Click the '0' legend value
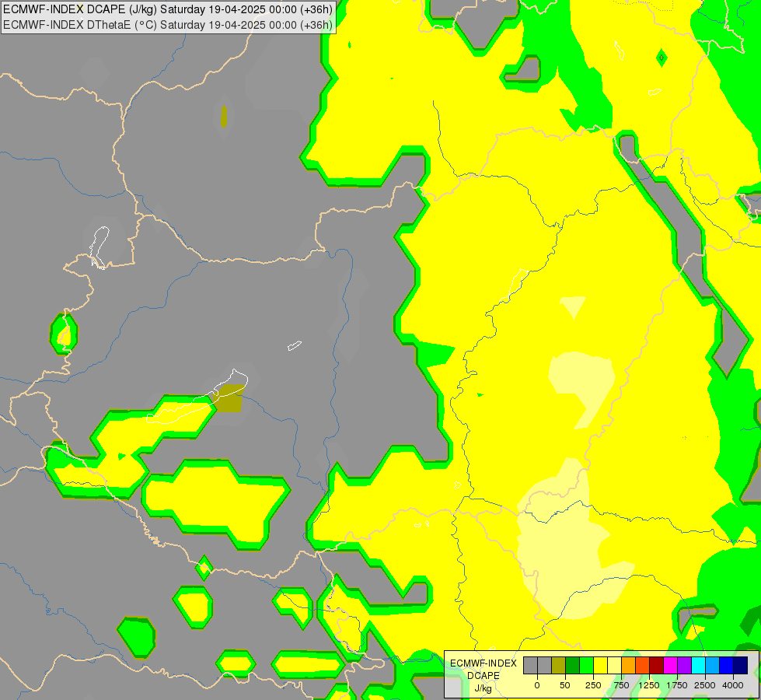Image resolution: width=761 pixels, height=700 pixels. point(537,685)
